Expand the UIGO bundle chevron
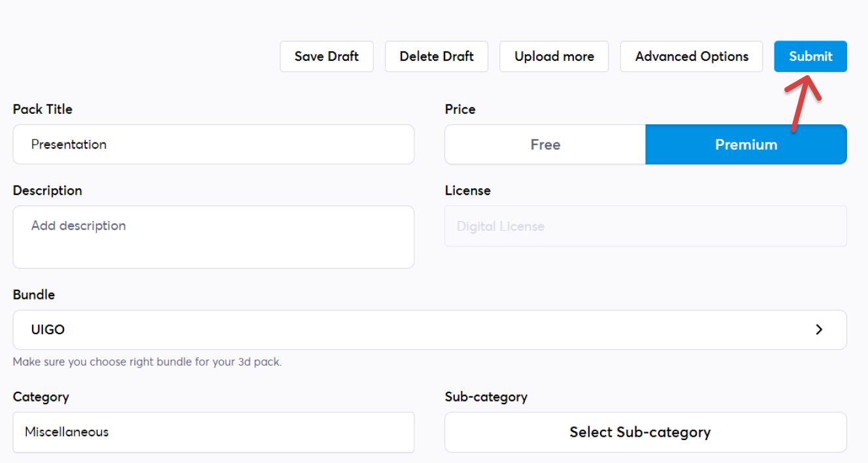This screenshot has width=868, height=463. 819,330
